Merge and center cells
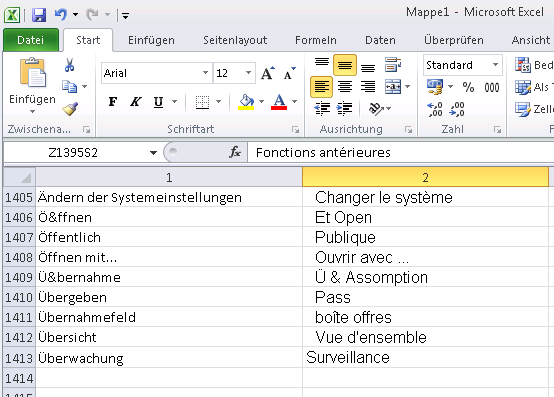Screen dimensions: 554x397 393,87
